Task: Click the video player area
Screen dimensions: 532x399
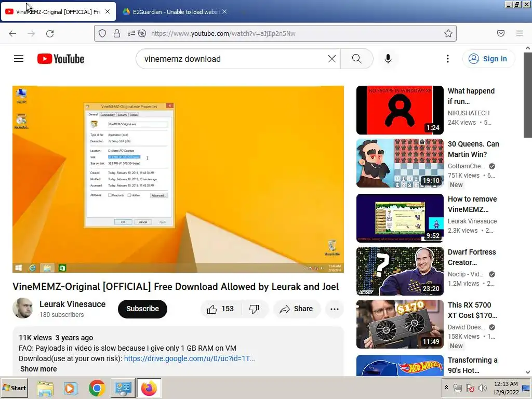Action: [178, 179]
